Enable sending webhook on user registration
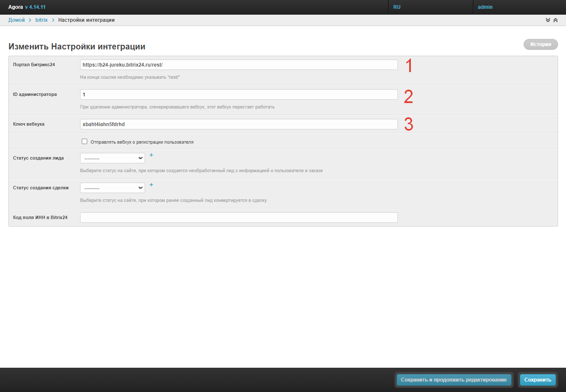566x392 pixels. point(85,142)
